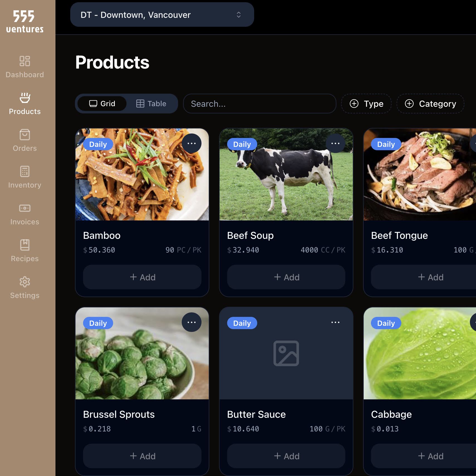The image size is (476, 476).
Task: Open the Type filter dropdown
Action: pyautogui.click(x=366, y=104)
